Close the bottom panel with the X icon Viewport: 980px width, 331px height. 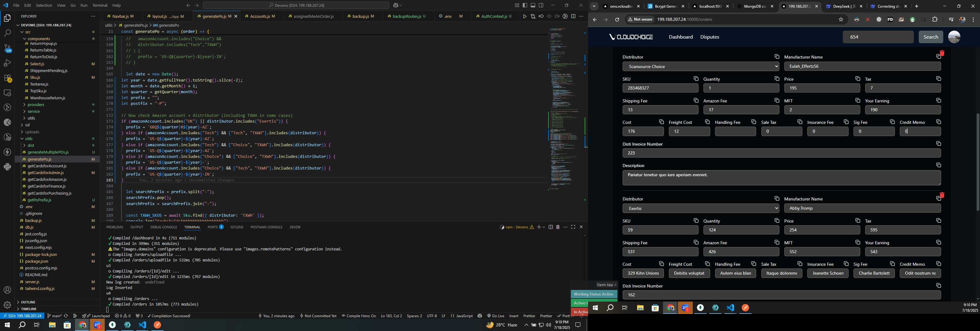pyautogui.click(x=581, y=227)
